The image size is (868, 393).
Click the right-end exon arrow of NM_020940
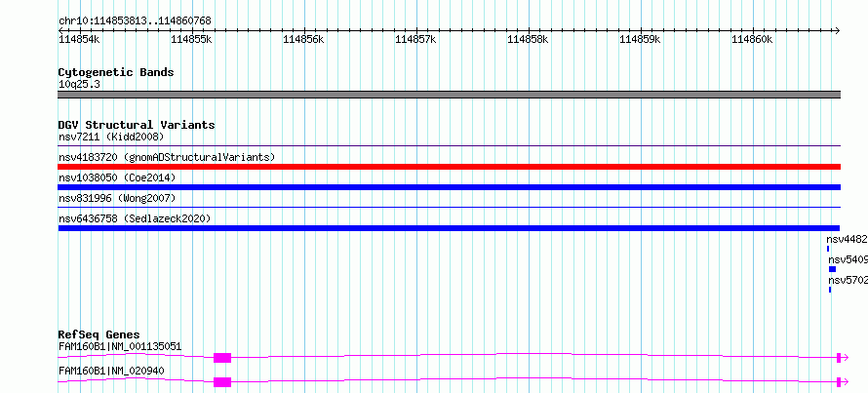tap(842, 382)
